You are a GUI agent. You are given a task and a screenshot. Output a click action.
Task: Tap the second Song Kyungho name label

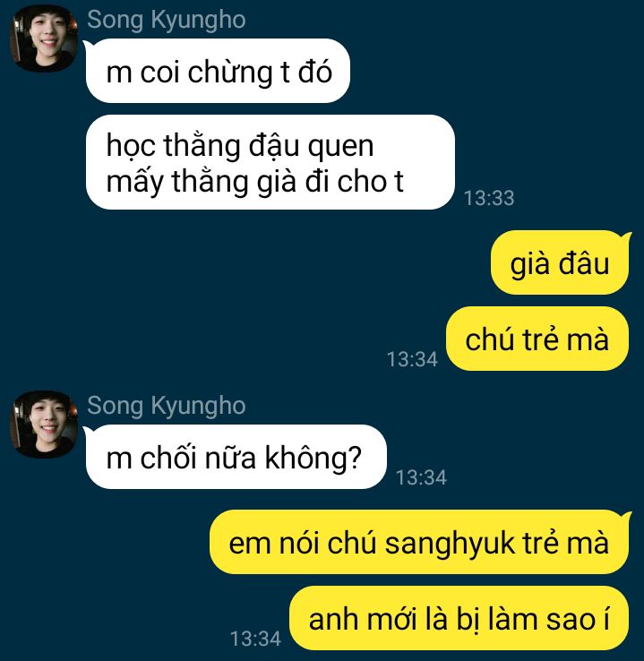point(166,406)
